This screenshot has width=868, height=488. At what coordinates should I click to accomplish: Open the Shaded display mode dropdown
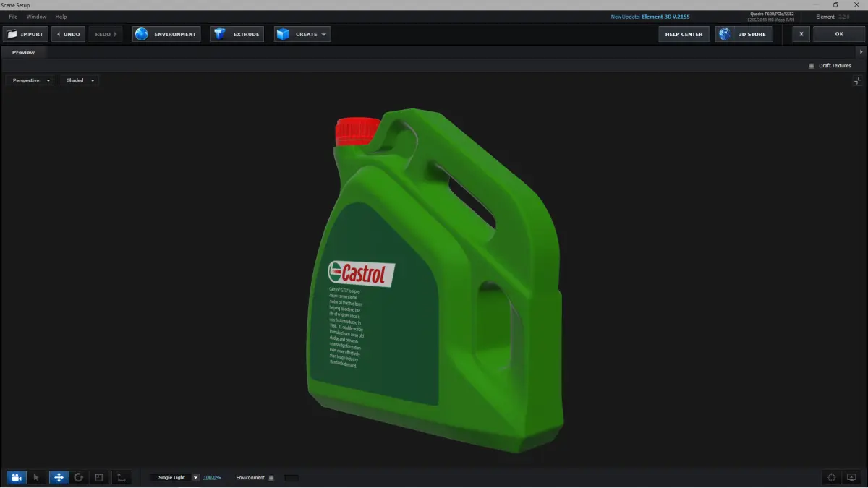tap(78, 80)
